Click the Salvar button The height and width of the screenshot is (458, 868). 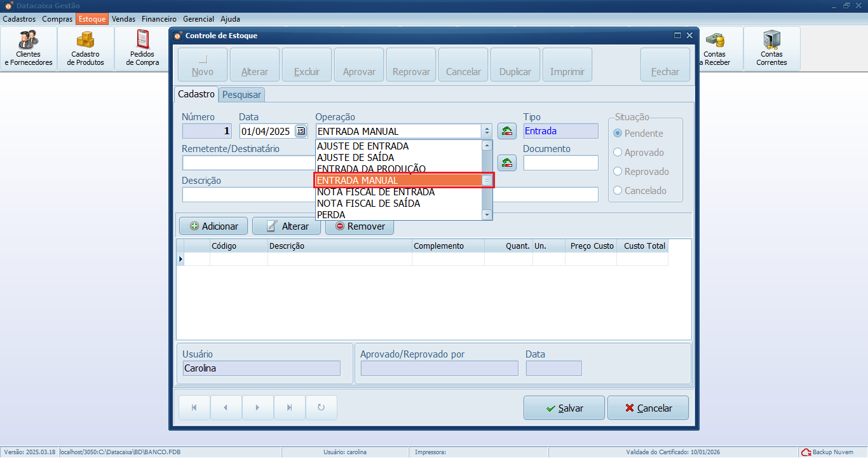point(564,408)
